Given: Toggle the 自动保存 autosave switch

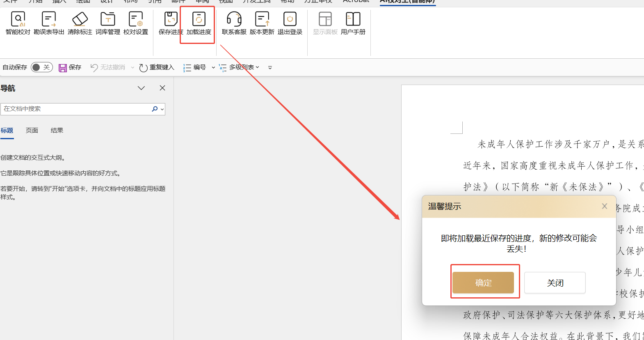Looking at the screenshot, I should [x=41, y=67].
